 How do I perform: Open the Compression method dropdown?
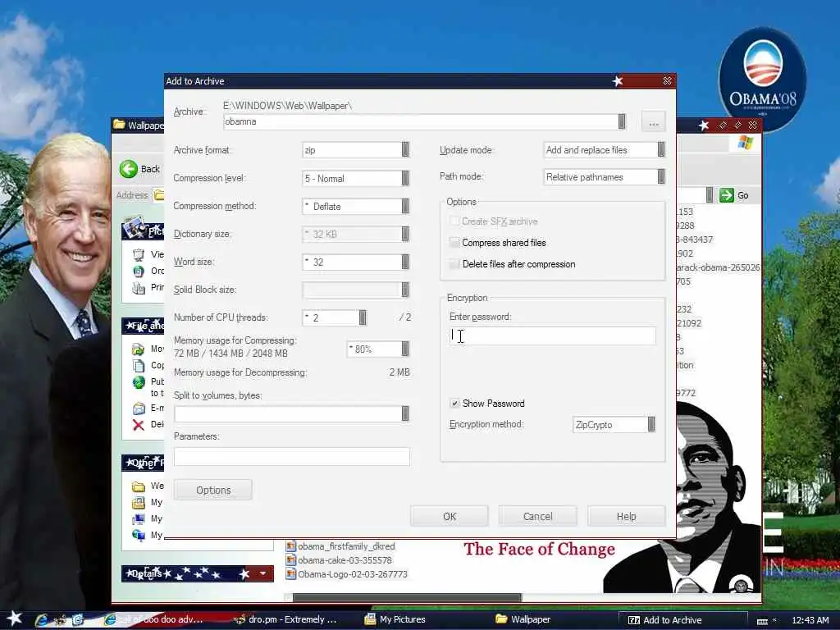point(405,206)
